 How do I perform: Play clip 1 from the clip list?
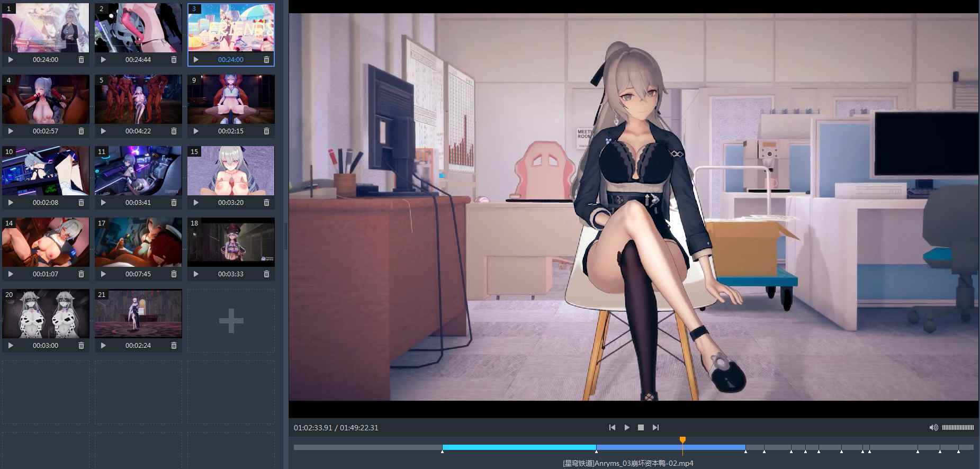coord(11,60)
